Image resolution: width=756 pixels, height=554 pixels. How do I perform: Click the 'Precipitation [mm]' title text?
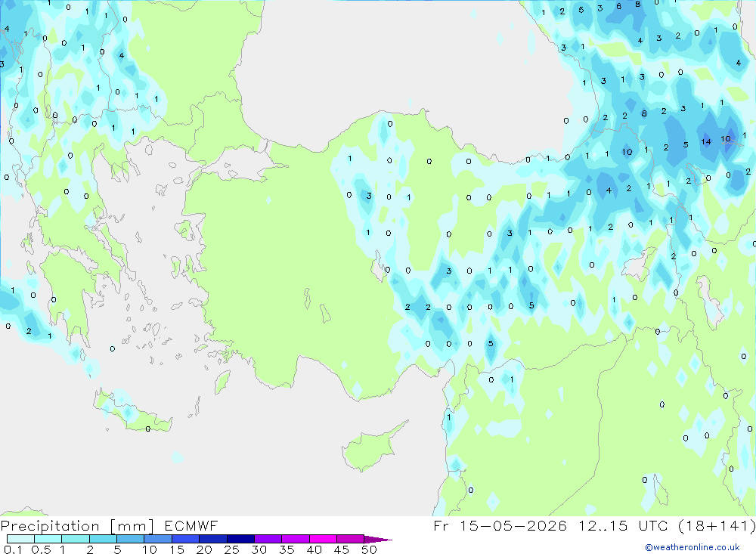pos(77,526)
